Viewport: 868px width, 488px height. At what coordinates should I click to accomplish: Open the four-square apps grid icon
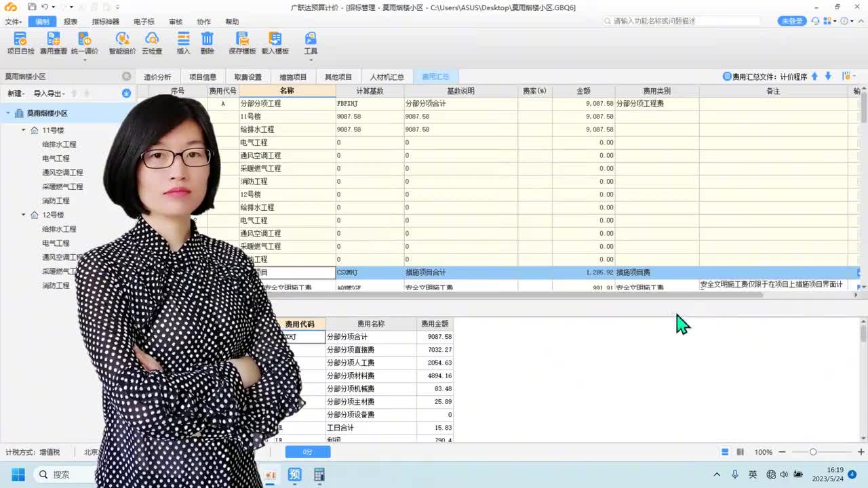[x=827, y=21]
